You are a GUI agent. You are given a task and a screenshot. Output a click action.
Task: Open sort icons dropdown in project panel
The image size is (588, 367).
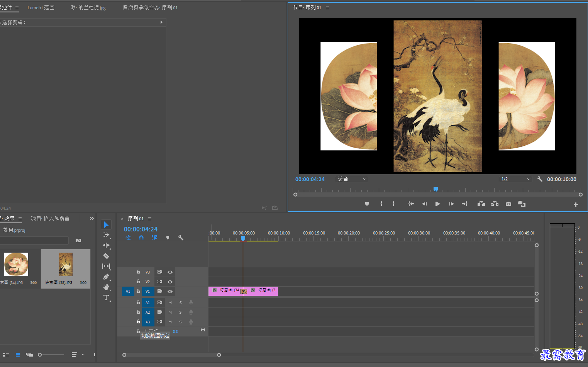tap(78, 355)
